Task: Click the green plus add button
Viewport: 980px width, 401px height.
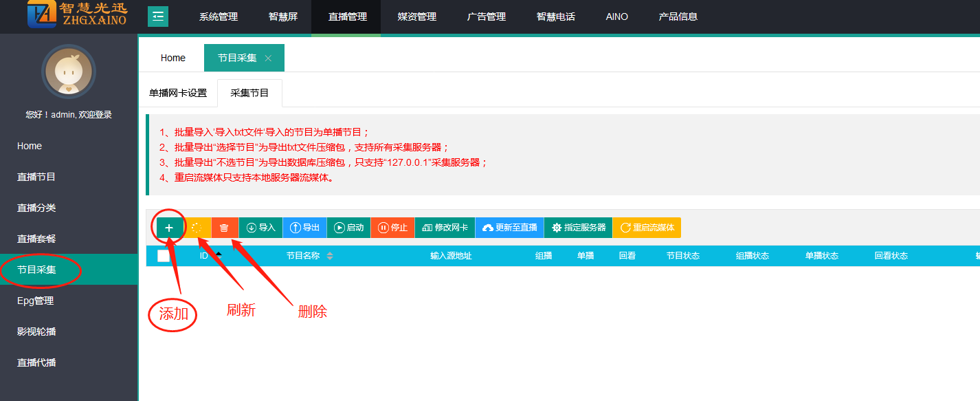Action: point(170,228)
